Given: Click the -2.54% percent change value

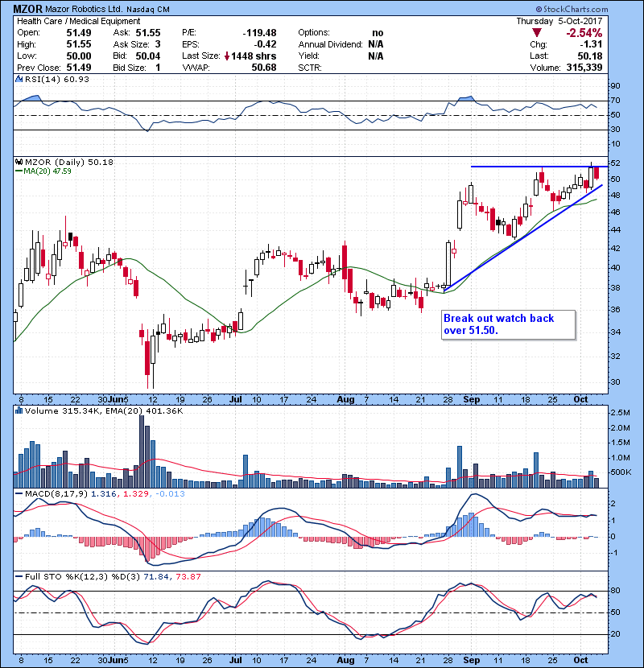Looking at the screenshot, I should [x=584, y=33].
